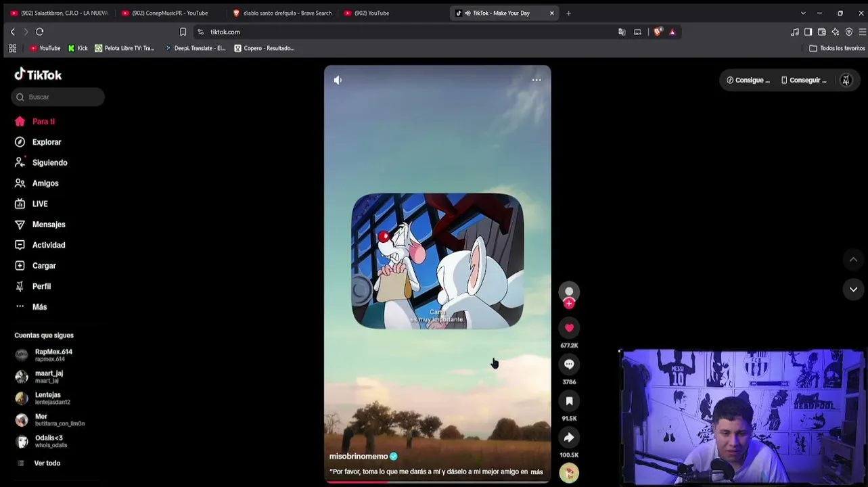This screenshot has height=487, width=868.
Task: Open the Siguiendo feed
Action: tap(41, 163)
